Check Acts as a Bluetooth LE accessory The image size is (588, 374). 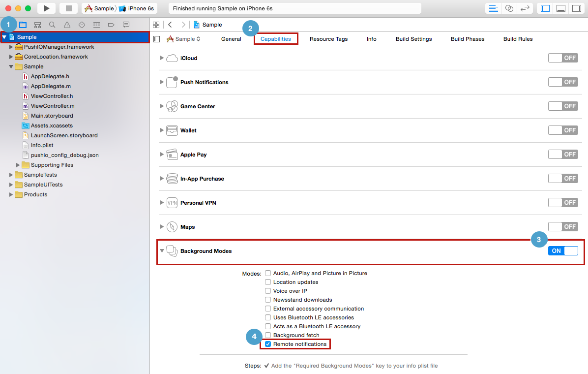[268, 326]
